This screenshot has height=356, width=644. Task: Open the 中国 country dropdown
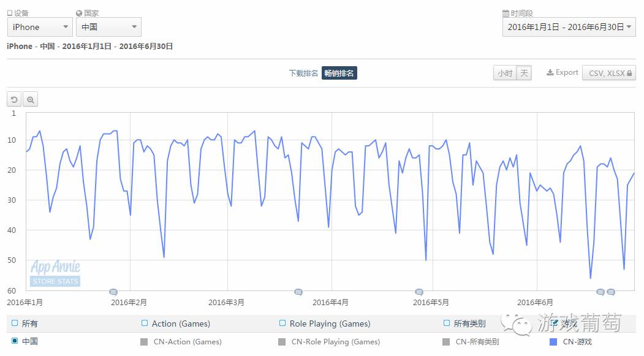coord(109,27)
